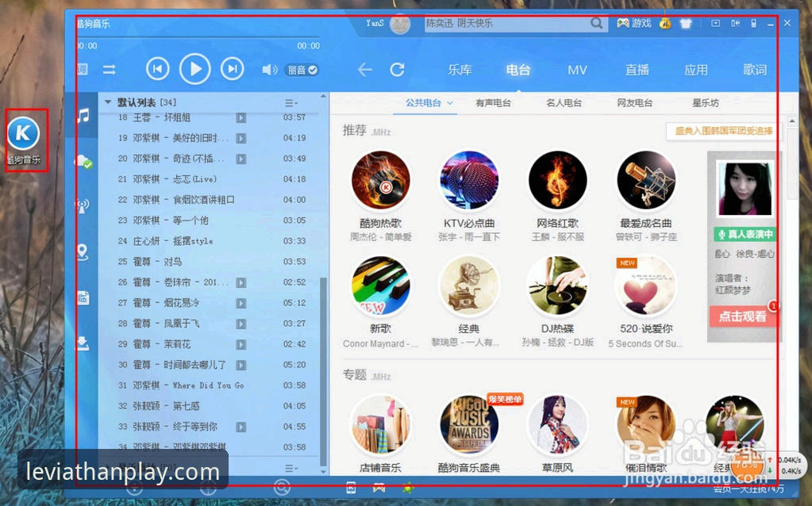Expand the 公共电台 dropdown chevron
812x506 pixels.
coord(450,103)
